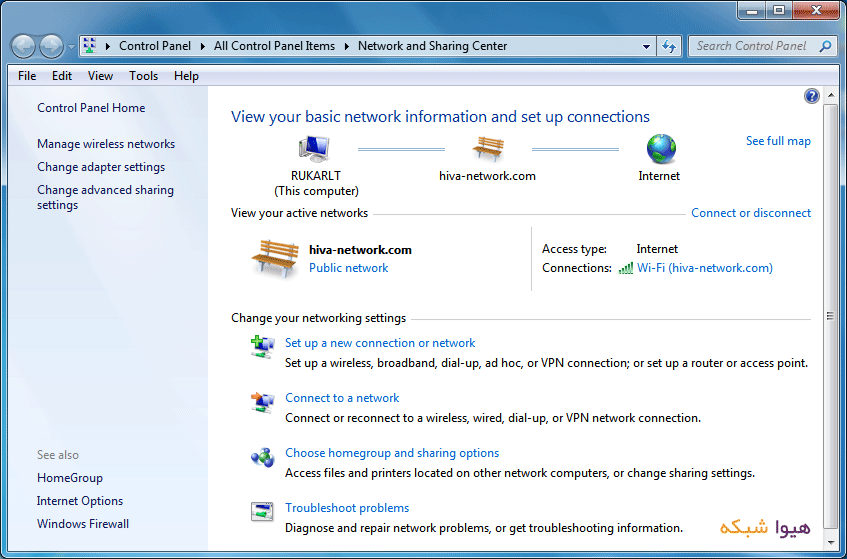Click Change adapter settings link

(x=101, y=167)
